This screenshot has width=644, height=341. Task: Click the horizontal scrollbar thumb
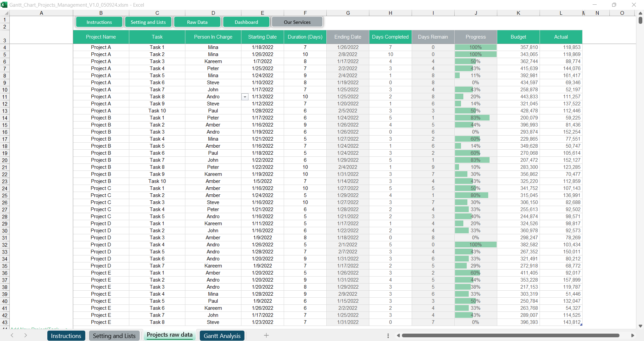[x=510, y=335]
